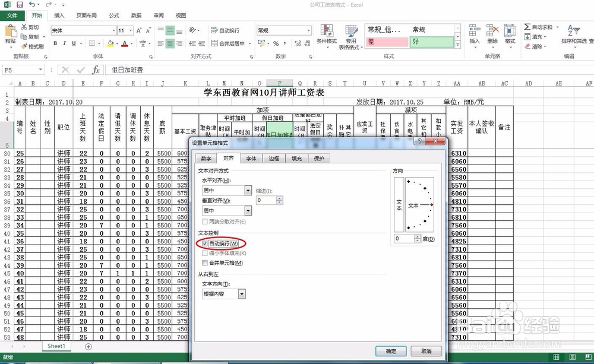This screenshot has height=364, width=594.
Task: Click inside the formula bar
Action: coord(178,68)
